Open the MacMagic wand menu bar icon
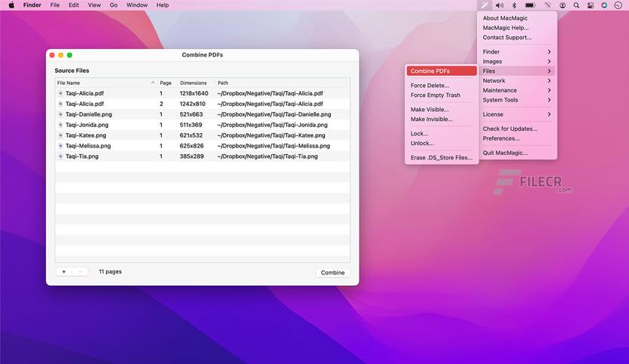The image size is (629, 364). (x=485, y=5)
